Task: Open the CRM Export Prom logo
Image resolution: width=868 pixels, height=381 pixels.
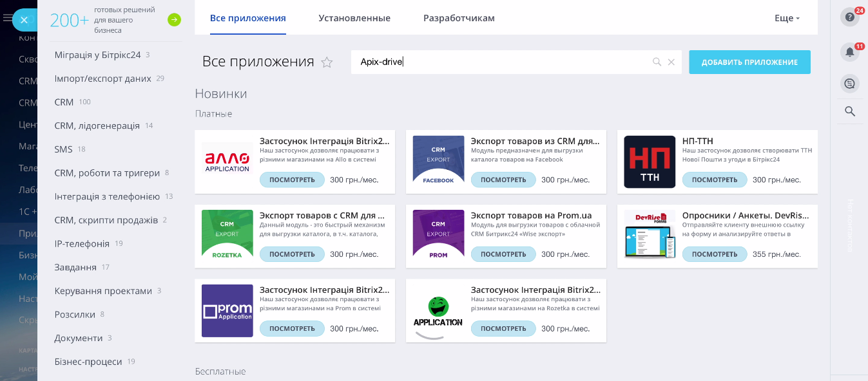Action: (x=438, y=236)
